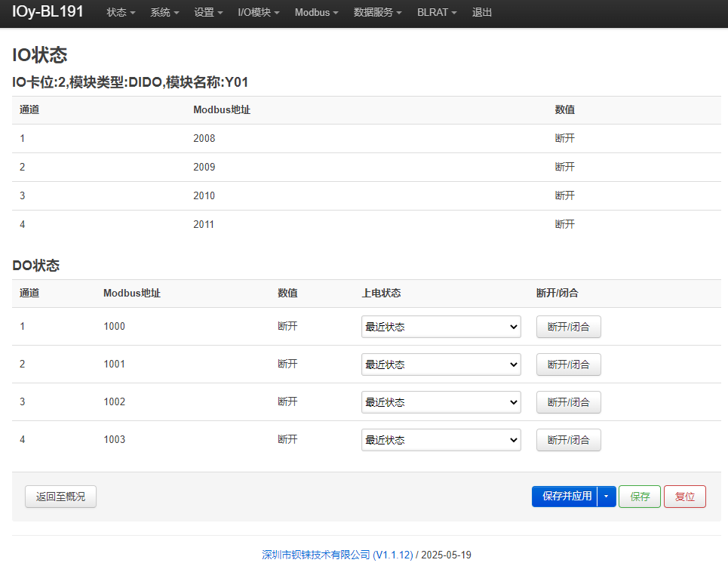The height and width of the screenshot is (569, 728).
Task: Toggle 断开/闭合 for DO channel 2
Action: pos(569,364)
